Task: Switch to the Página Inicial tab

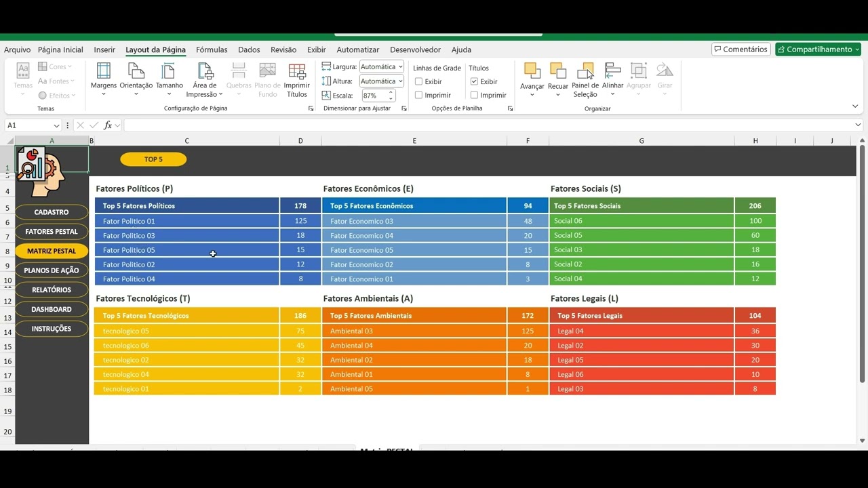Action: tap(60, 49)
